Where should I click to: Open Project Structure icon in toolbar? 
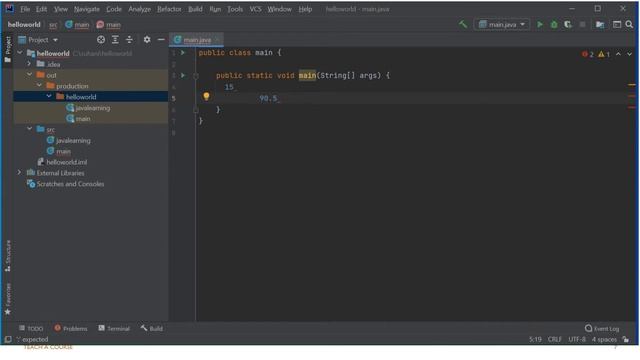click(600, 25)
